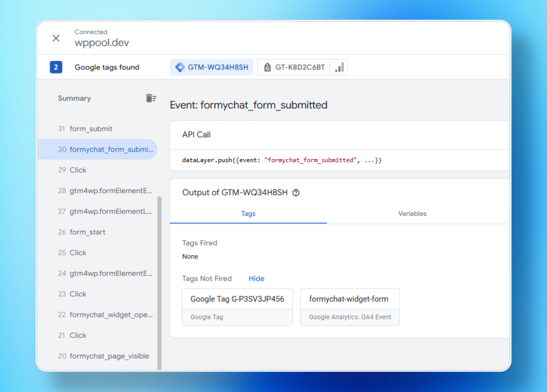Viewport: 547px width, 392px height.
Task: Select event 31 form_submit
Action: click(97, 129)
